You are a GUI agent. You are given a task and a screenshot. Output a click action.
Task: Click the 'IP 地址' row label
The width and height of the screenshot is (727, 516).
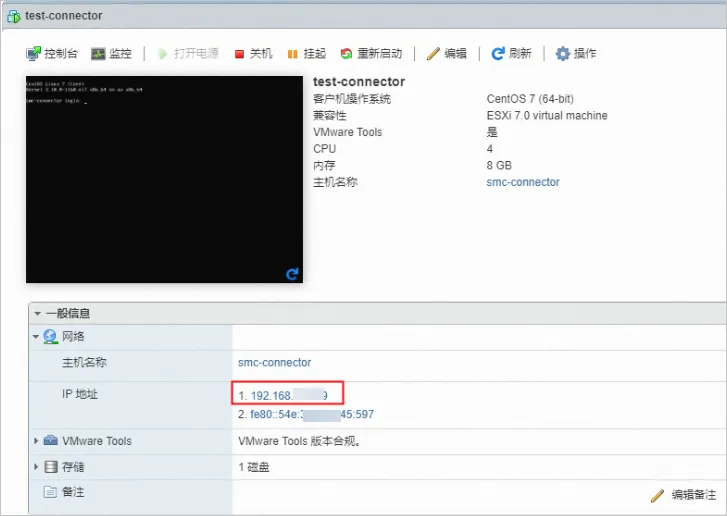[x=80, y=394]
